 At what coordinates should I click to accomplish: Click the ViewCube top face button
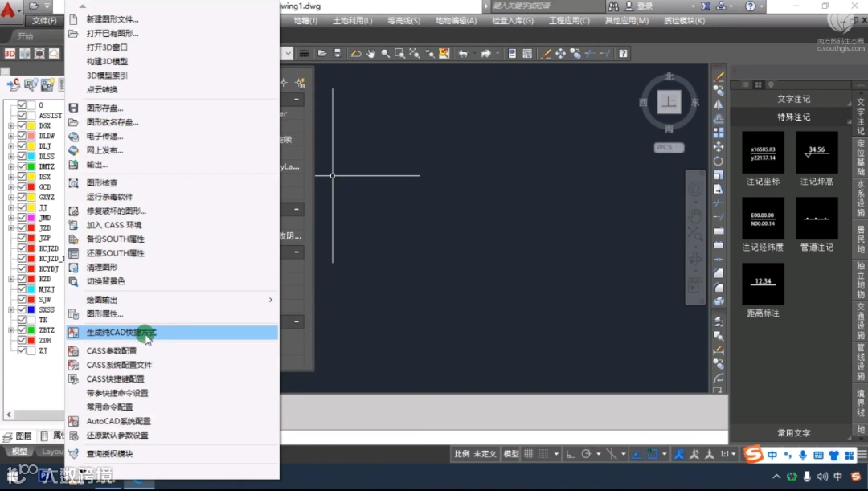669,102
